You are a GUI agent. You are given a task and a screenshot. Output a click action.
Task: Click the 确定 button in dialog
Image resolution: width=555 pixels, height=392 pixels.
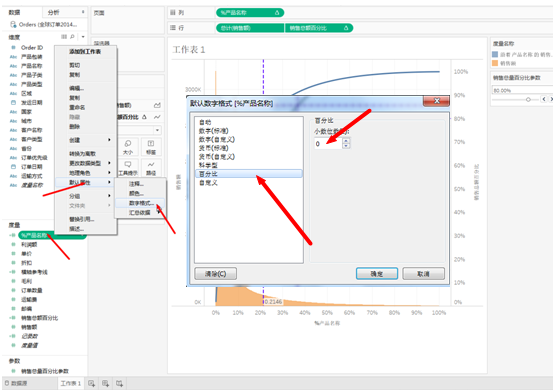pos(377,274)
